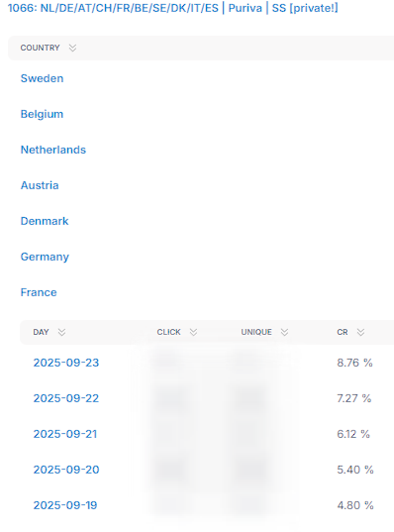Screen dimensions: 394x532
Task: Select Netherlands in country list
Action: pos(53,150)
